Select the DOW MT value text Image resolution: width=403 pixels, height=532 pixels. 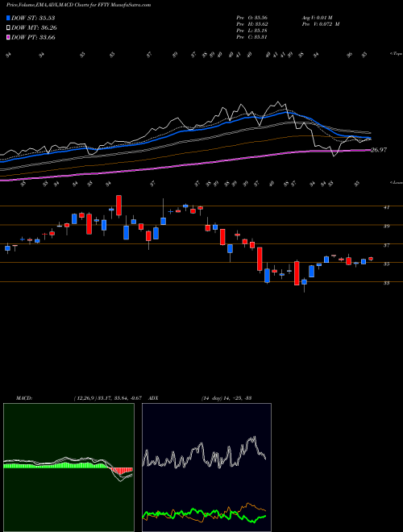click(48, 27)
